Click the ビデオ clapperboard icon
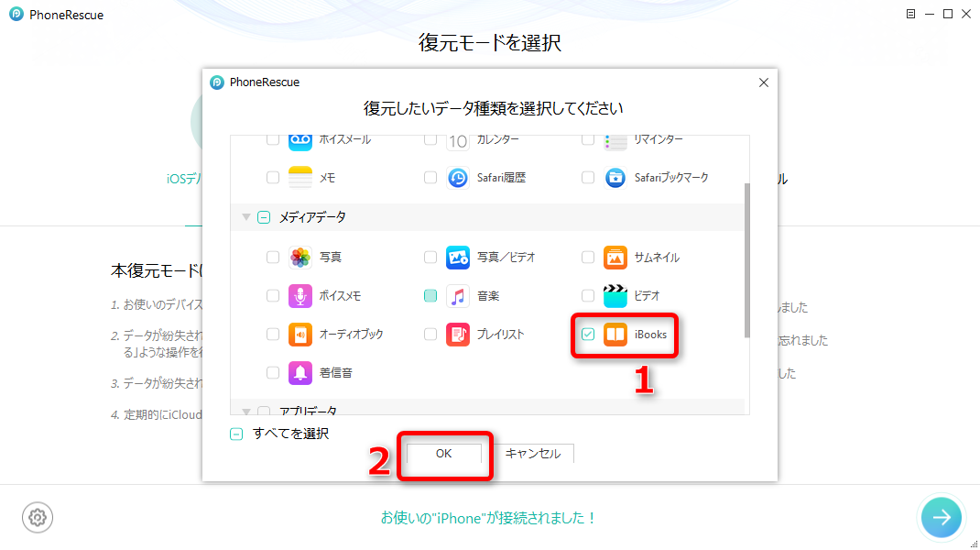 (x=615, y=296)
